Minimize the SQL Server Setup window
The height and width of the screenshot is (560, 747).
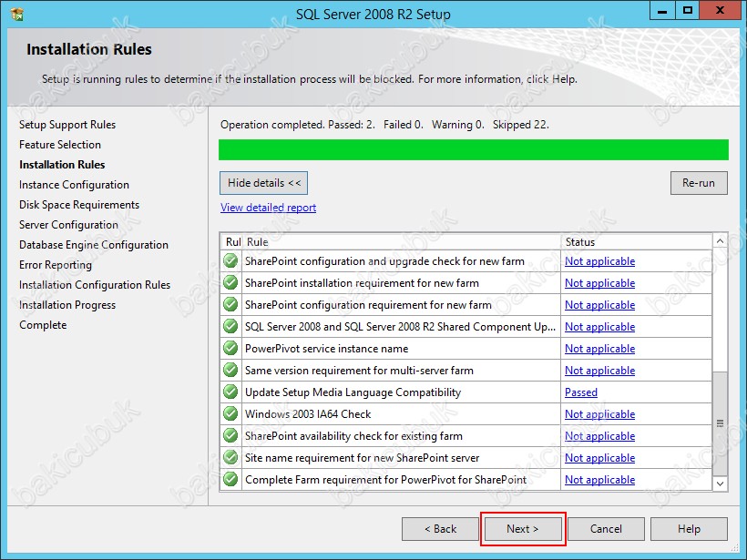662,11
